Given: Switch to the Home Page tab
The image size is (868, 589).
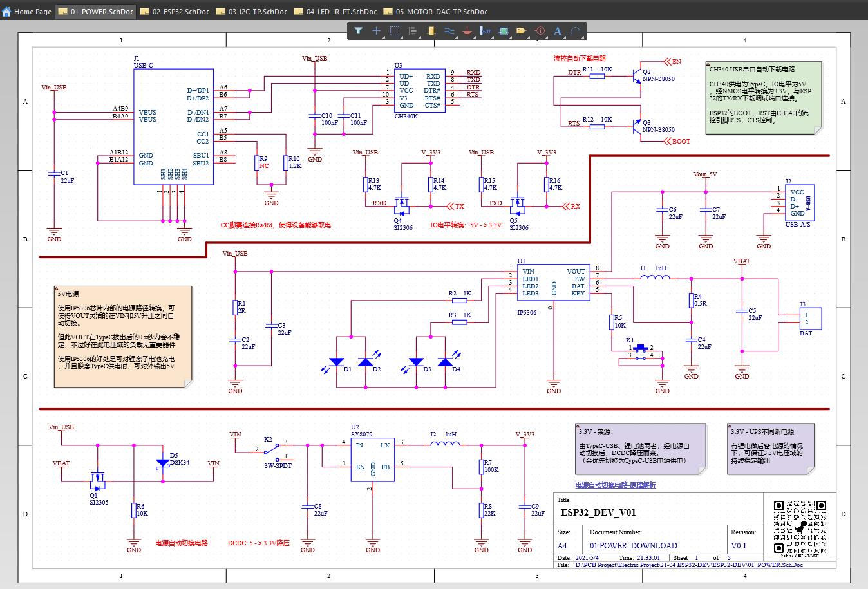Looking at the screenshot, I should [27, 11].
